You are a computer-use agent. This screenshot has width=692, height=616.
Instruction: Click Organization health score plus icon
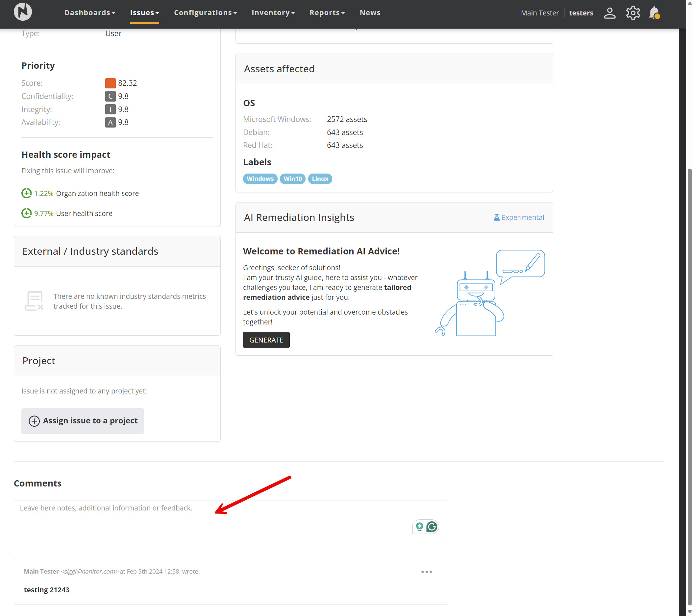(x=26, y=193)
